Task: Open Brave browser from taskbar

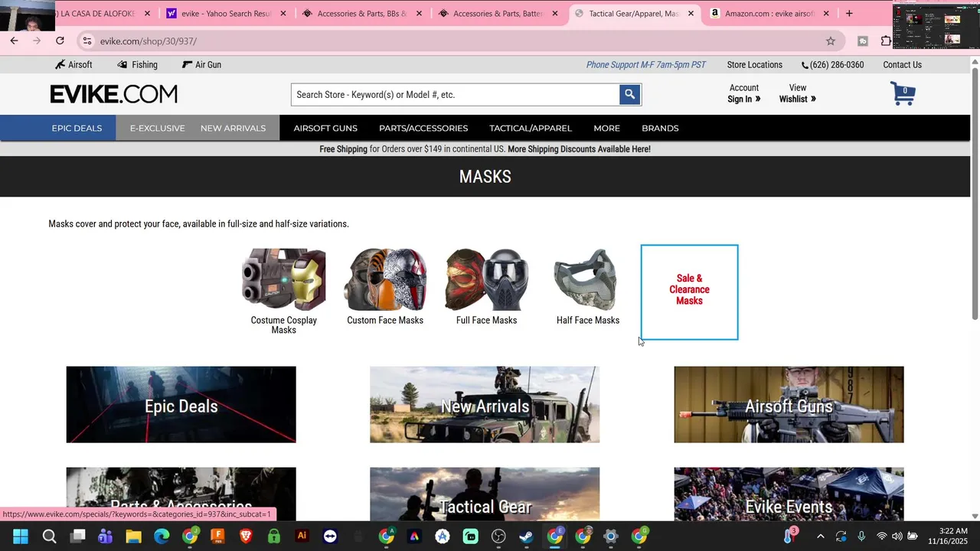Action: point(246,536)
